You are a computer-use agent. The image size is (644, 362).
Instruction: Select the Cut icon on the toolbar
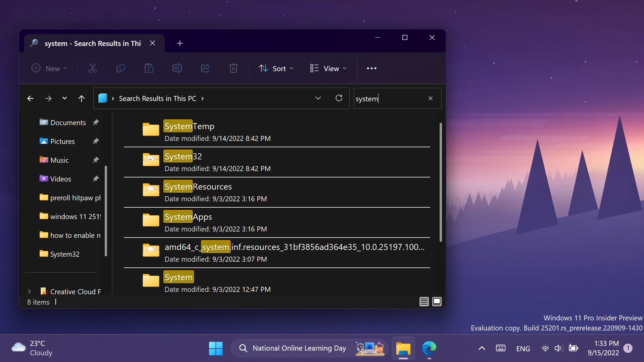(x=92, y=68)
